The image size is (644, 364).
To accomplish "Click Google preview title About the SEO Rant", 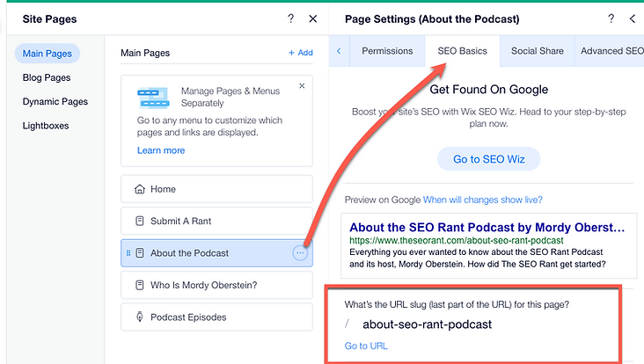I will click(x=487, y=228).
